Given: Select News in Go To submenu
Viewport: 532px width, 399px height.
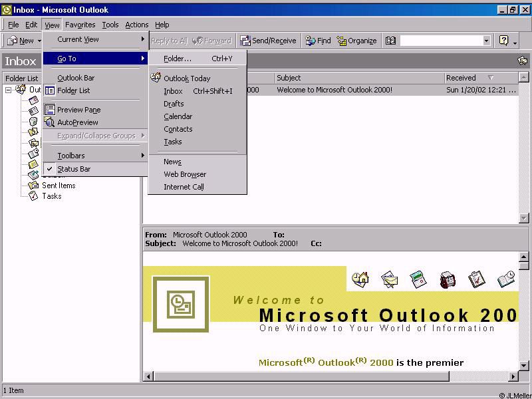Looking at the screenshot, I should (x=198, y=162).
